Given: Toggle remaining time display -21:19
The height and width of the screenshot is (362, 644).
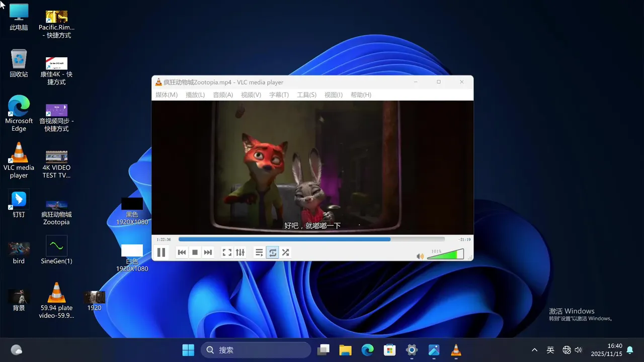Looking at the screenshot, I should [x=464, y=239].
